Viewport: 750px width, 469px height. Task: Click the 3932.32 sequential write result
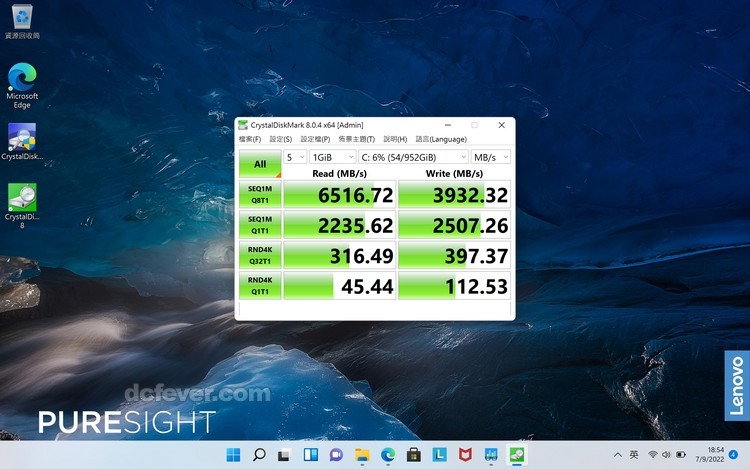pyautogui.click(x=454, y=194)
